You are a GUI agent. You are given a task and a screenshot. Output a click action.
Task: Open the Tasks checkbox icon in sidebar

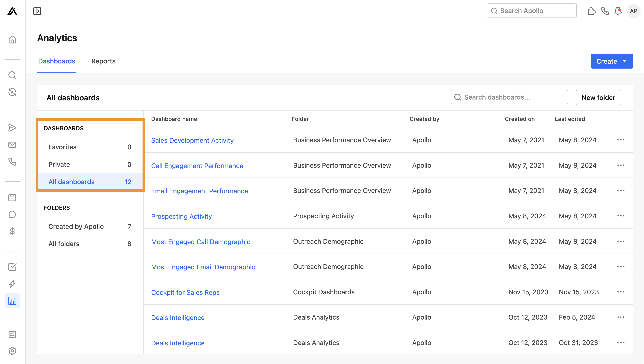click(x=12, y=267)
